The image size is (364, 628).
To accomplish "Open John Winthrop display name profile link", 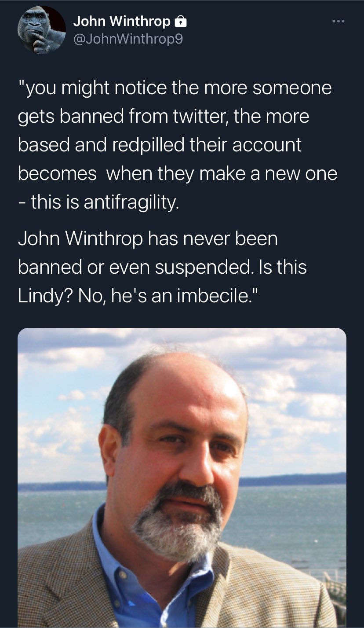I will click(122, 21).
